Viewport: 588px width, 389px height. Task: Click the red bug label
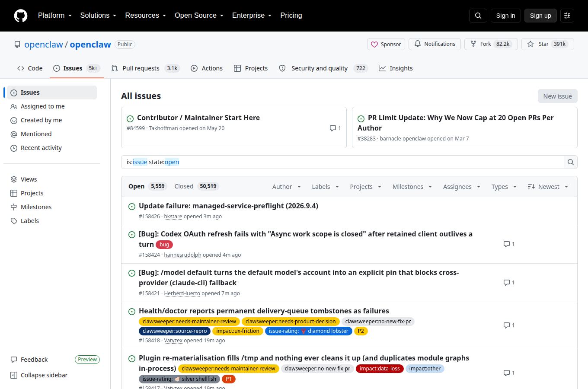164,245
